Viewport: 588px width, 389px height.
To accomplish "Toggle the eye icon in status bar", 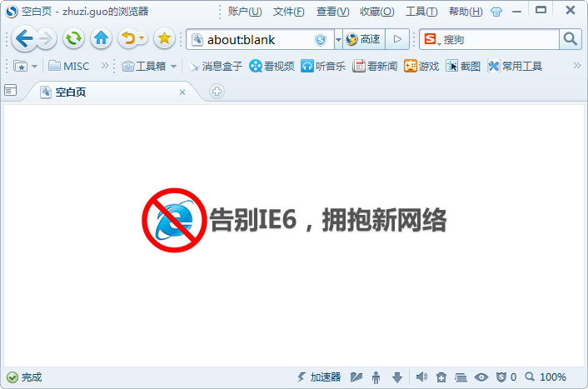I will (x=481, y=377).
